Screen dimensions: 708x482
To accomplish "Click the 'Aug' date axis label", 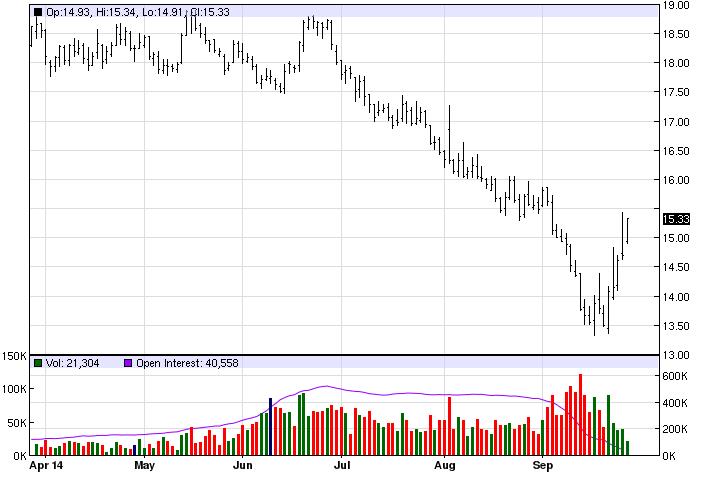I will click(x=445, y=465).
